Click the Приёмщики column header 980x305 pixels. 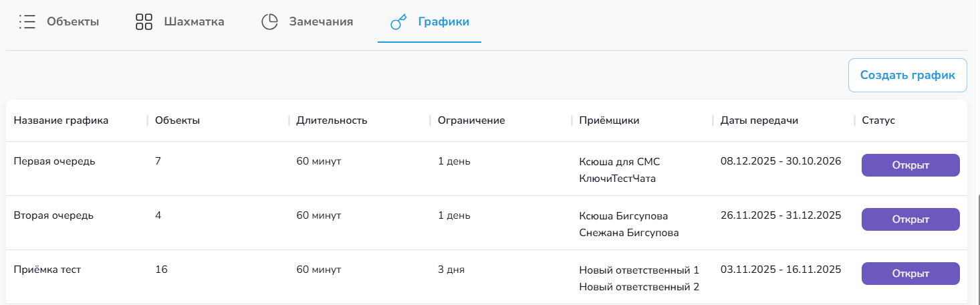[x=609, y=120]
